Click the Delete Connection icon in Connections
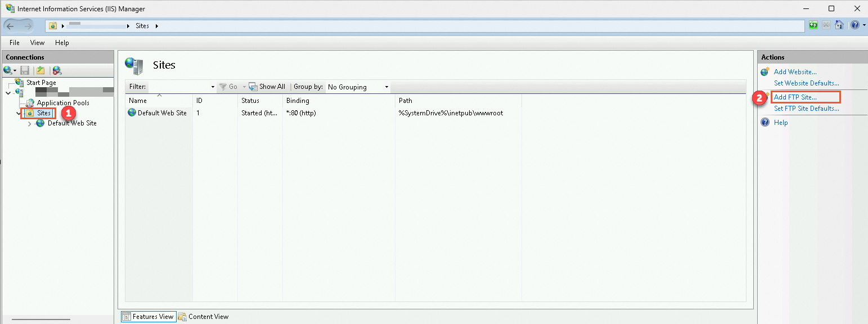This screenshot has height=324, width=868. 57,70
